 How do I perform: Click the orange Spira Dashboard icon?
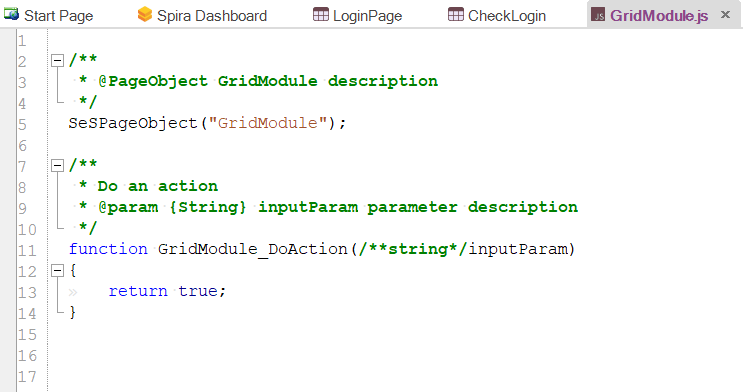coord(145,15)
